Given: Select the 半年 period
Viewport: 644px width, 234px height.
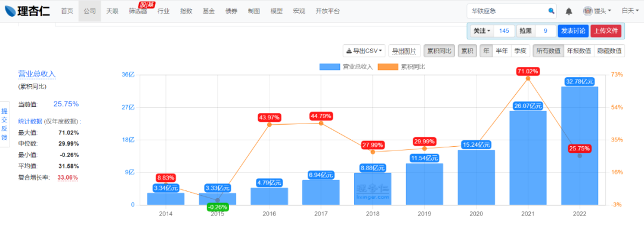Looking at the screenshot, I should pyautogui.click(x=502, y=51).
